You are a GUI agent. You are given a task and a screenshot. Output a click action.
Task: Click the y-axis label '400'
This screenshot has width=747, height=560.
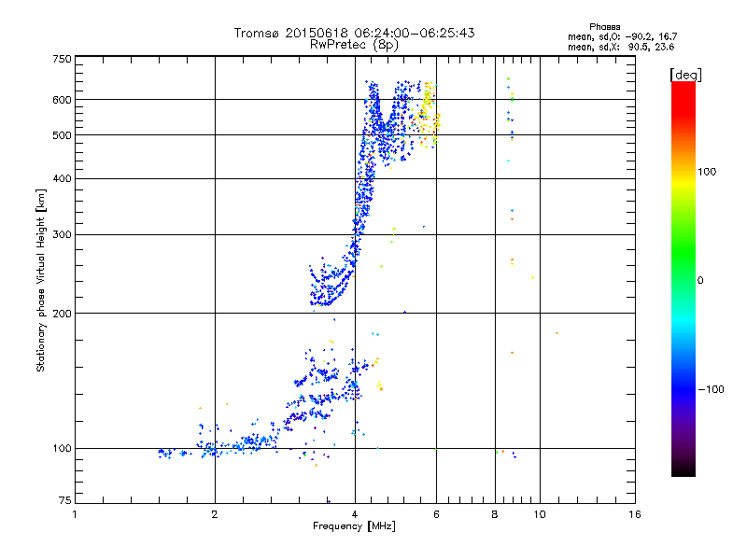coord(62,179)
